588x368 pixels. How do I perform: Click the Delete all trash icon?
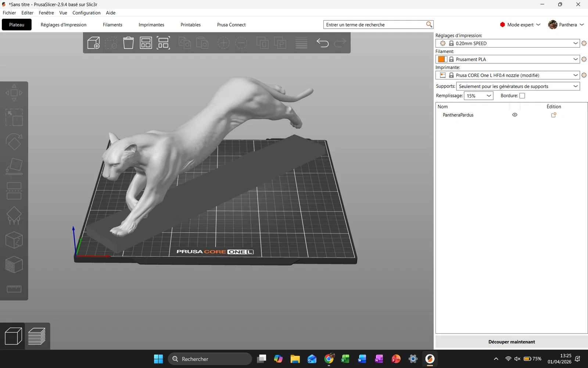(128, 43)
